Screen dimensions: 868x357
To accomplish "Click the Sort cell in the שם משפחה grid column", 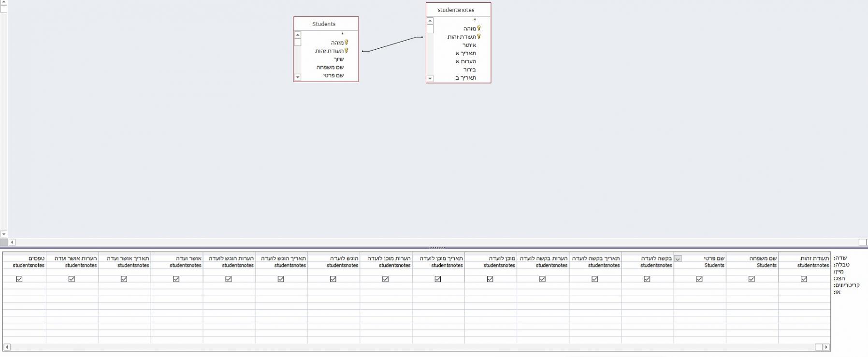I will pyautogui.click(x=752, y=271).
